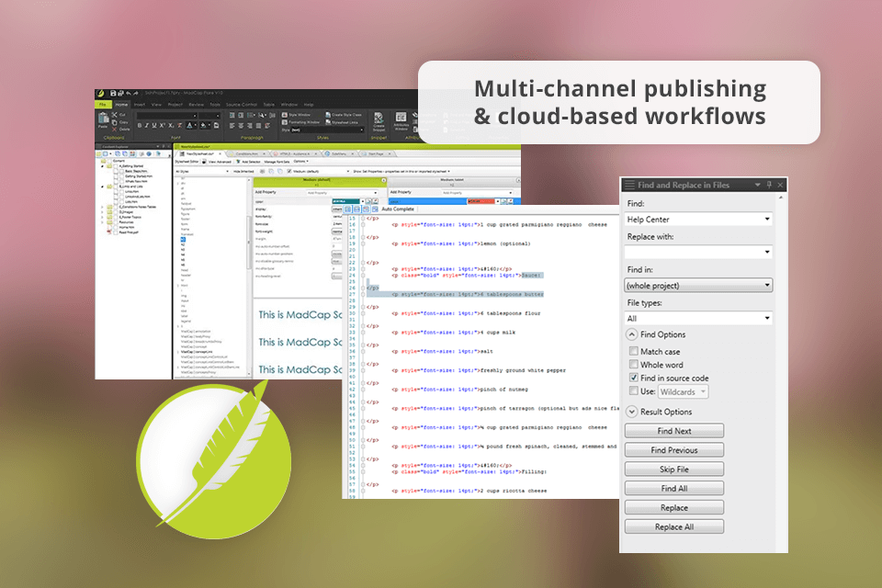Check the Resources folder checkbox
Screen dimensions: 882x588
click(x=116, y=221)
